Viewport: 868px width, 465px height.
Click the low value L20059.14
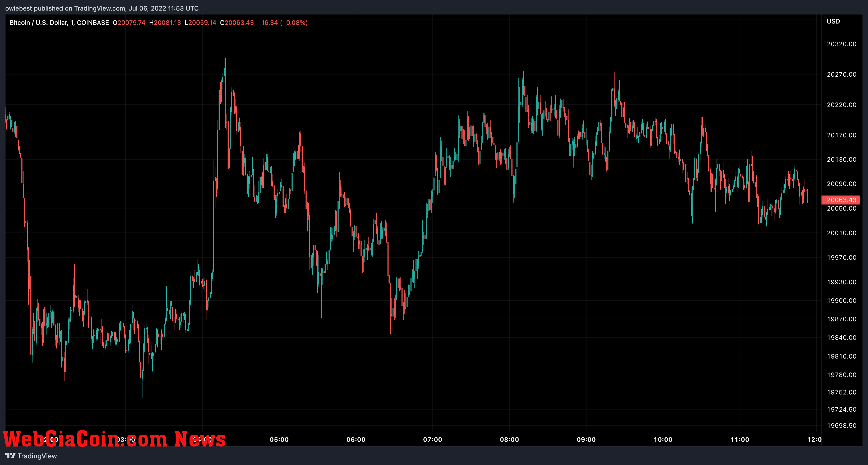pos(200,22)
